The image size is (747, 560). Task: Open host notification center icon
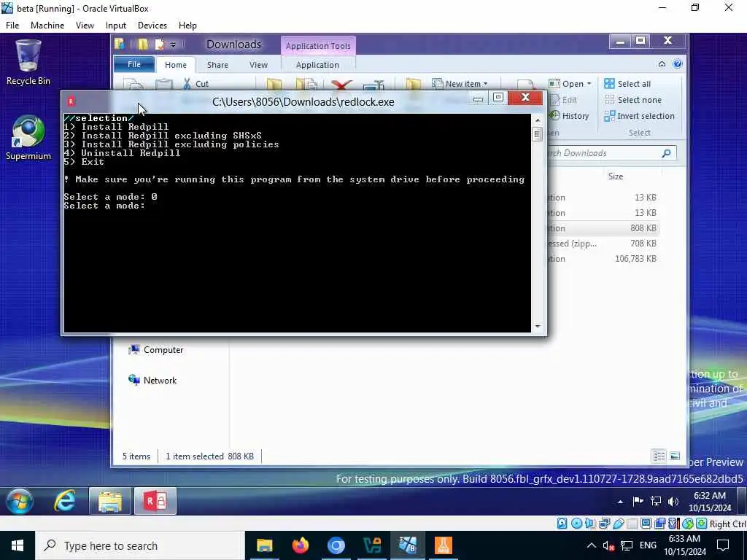[723, 545]
